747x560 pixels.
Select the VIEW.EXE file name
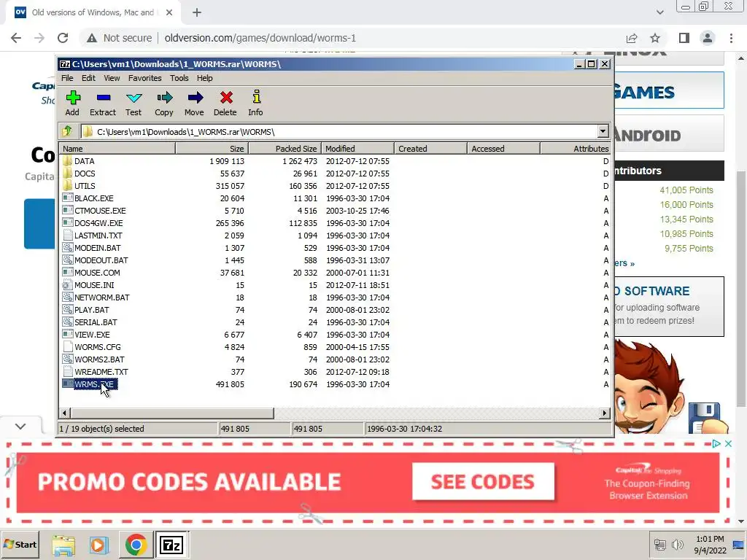tap(92, 335)
